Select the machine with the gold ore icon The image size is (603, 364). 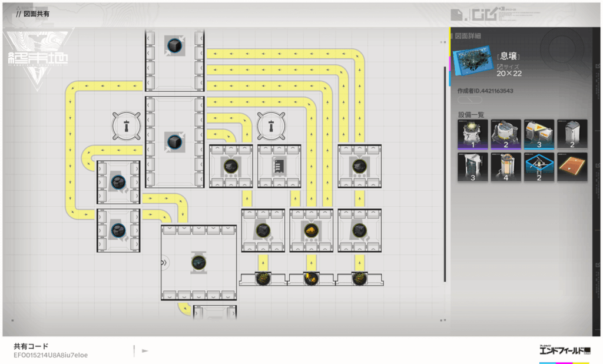pyautogui.click(x=311, y=230)
